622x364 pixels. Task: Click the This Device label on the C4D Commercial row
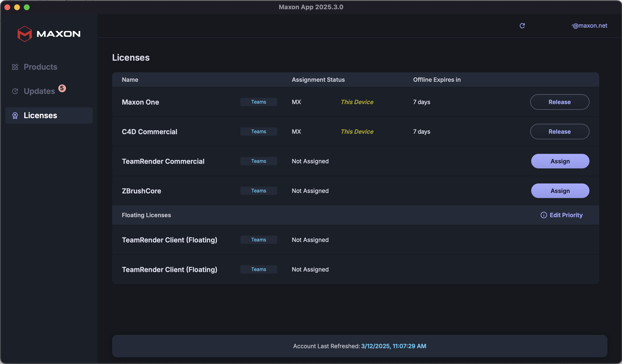pyautogui.click(x=357, y=132)
